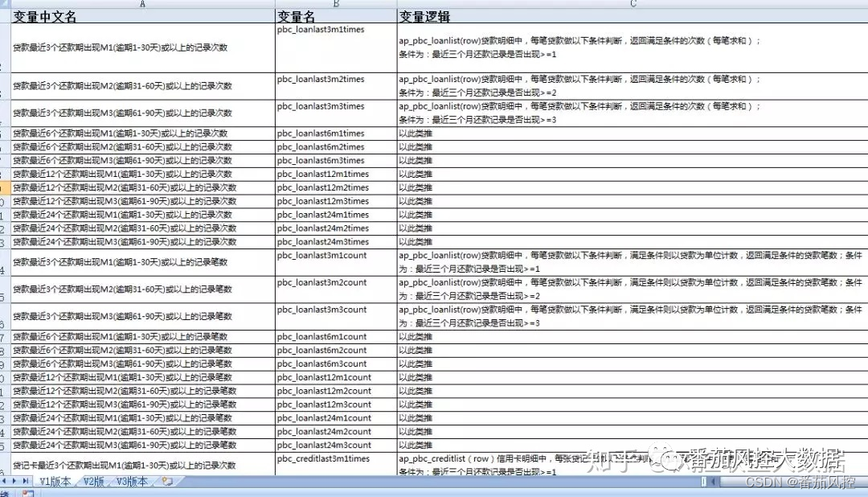868x497 pixels.
Task: Switch to the V3版本 sheet tab
Action: pyautogui.click(x=132, y=482)
